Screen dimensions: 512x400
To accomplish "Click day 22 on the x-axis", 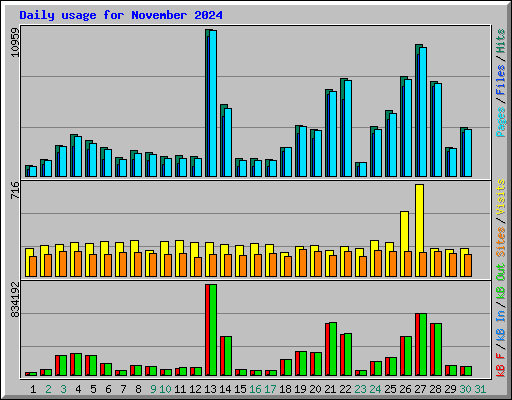I will (x=345, y=389).
